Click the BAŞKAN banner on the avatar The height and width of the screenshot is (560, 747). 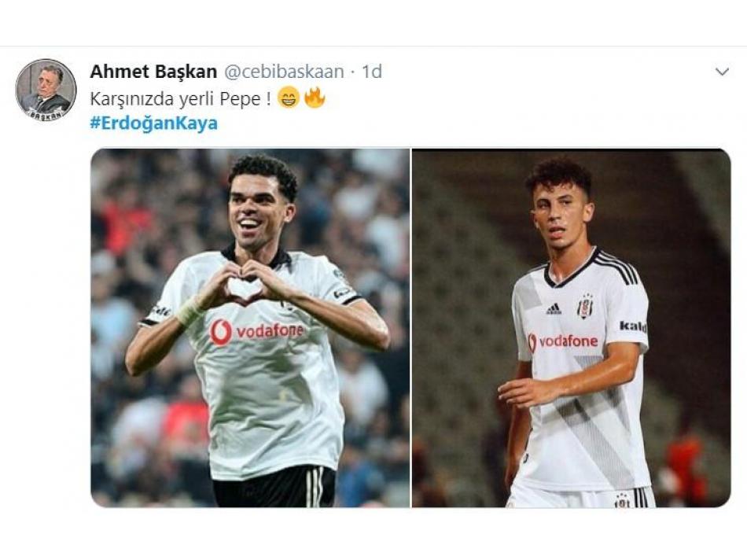46,115
